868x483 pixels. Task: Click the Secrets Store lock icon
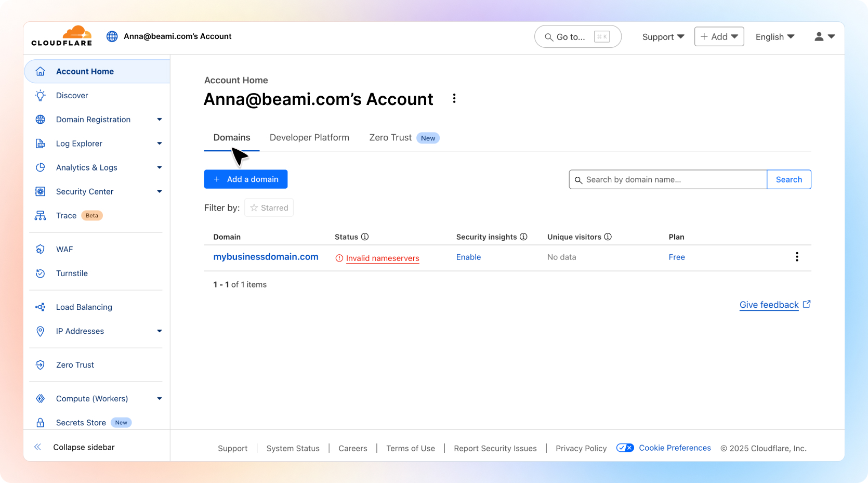[40, 423]
